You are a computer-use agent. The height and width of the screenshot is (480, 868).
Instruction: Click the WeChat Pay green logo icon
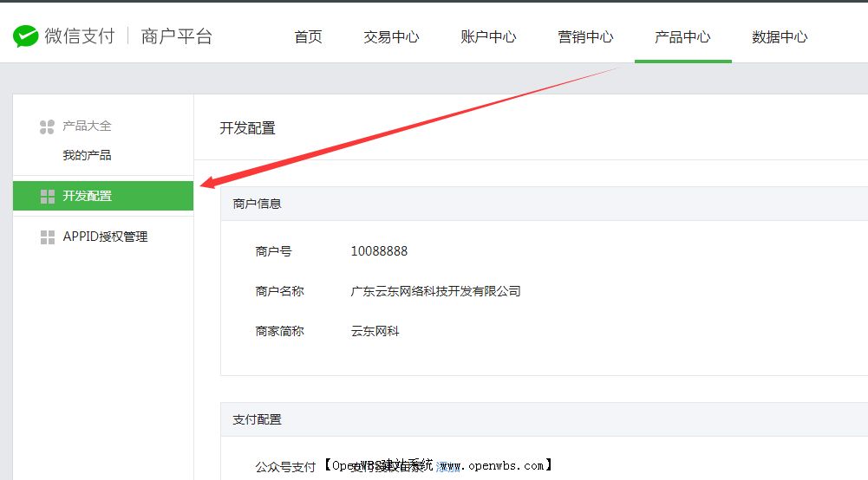point(26,36)
